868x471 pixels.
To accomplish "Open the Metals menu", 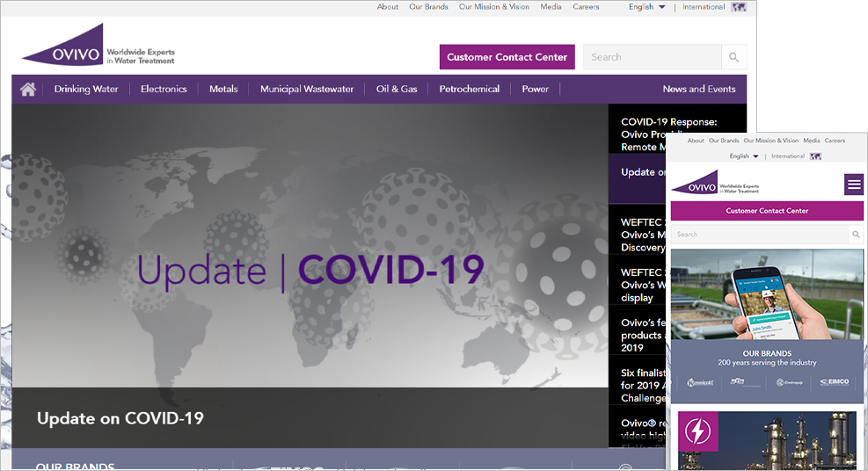I will (223, 89).
